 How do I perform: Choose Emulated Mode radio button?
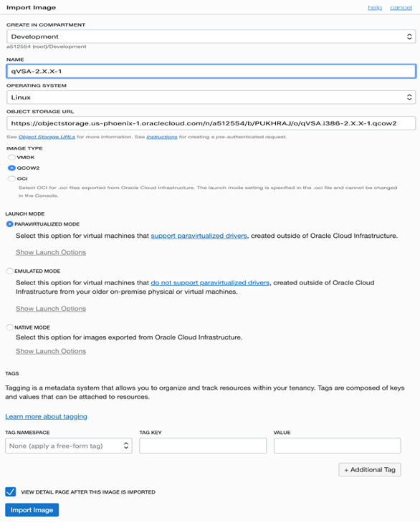(9, 272)
